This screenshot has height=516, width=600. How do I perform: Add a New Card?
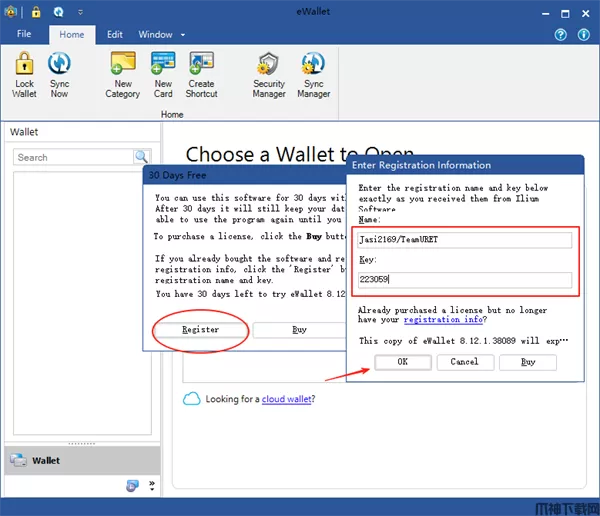point(163,74)
